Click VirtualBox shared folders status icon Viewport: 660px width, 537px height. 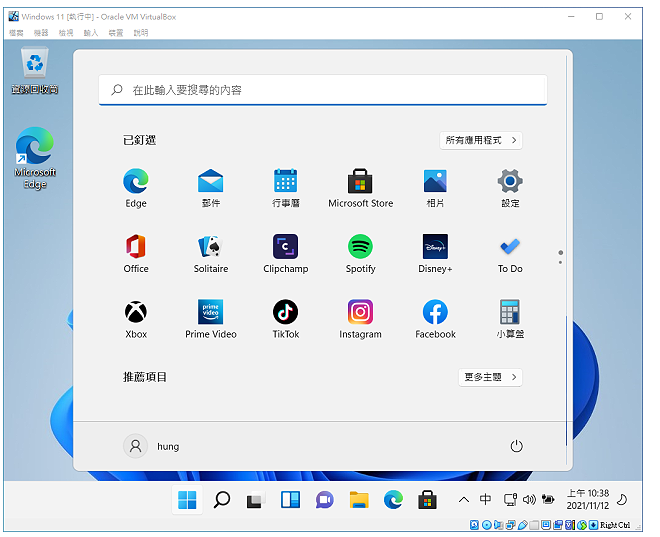pos(534,525)
